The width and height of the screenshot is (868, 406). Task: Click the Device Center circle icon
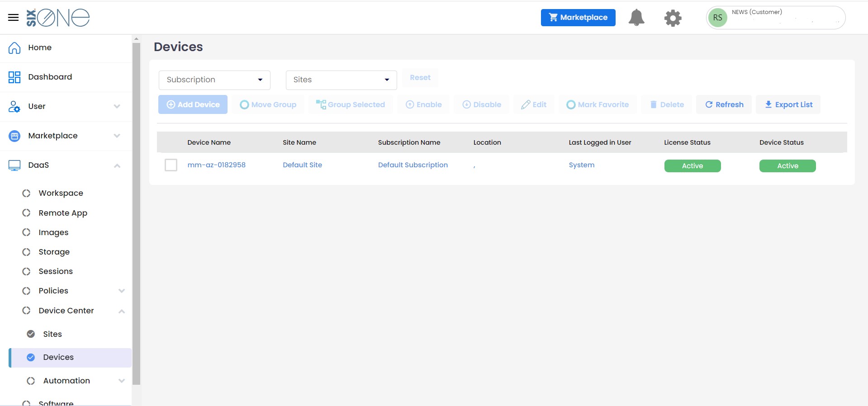tap(26, 311)
